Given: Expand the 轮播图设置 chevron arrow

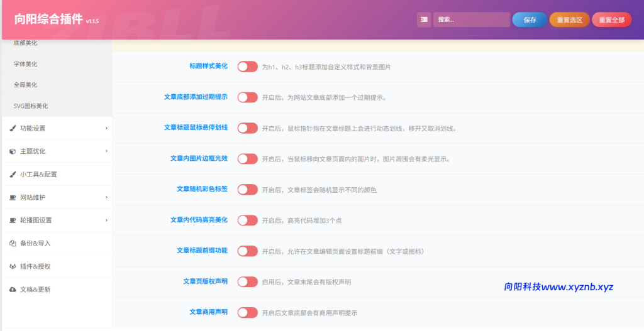Looking at the screenshot, I should click(x=106, y=220).
